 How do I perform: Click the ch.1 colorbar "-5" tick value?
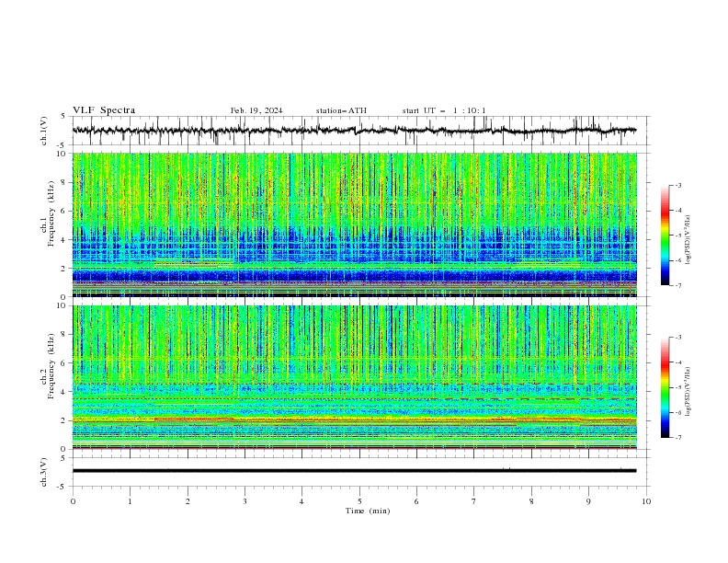(x=677, y=236)
